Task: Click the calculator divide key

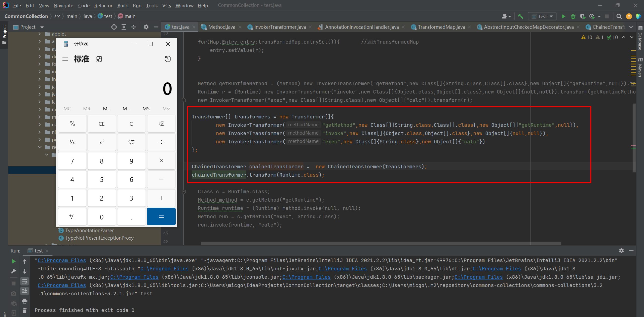Action: 161,142
